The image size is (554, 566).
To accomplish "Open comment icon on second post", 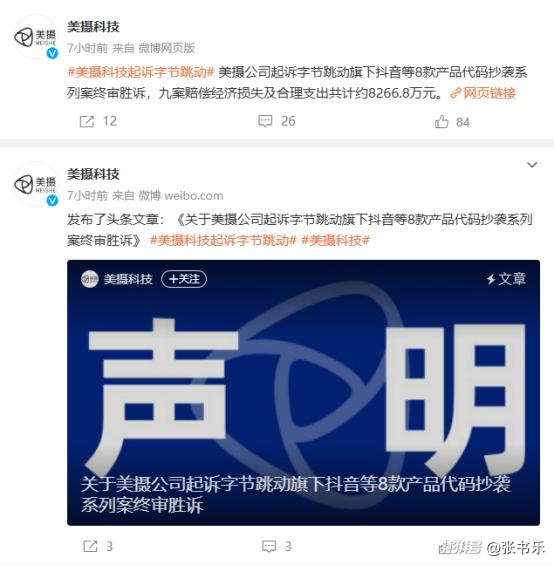I will point(269,546).
